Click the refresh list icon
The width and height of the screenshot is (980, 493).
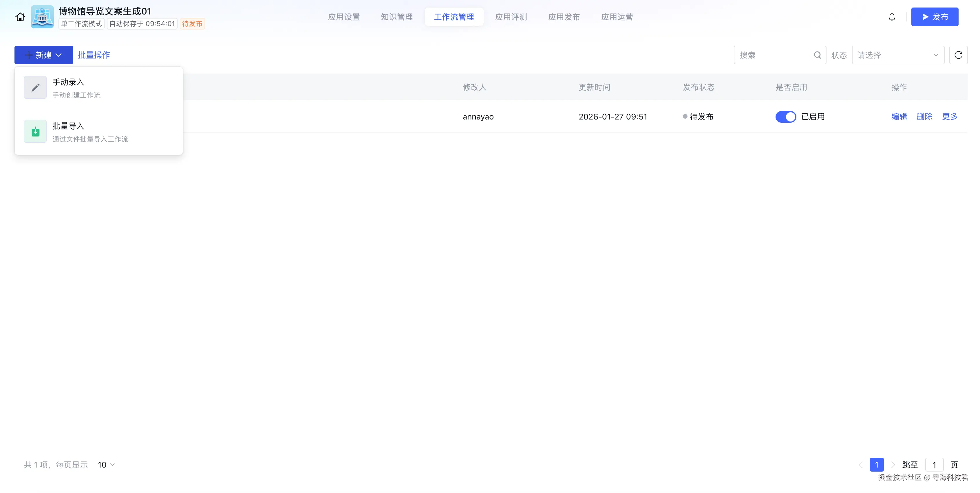point(958,55)
